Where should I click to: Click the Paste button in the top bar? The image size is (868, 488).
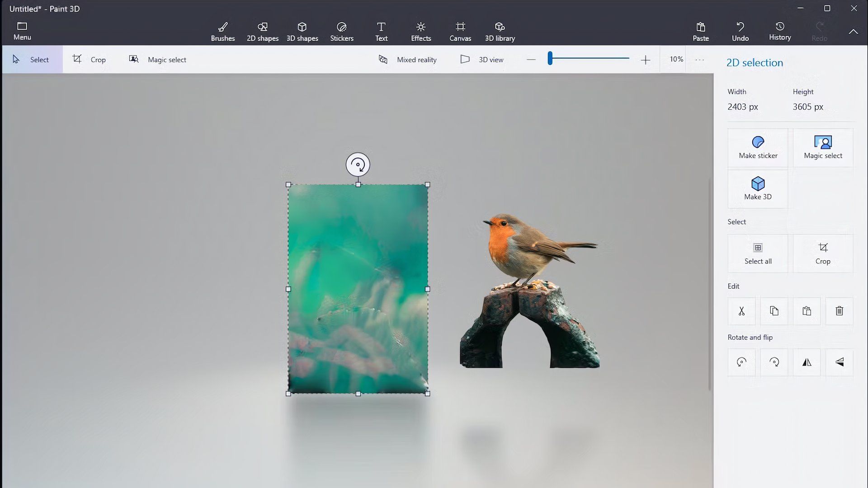pos(701,32)
